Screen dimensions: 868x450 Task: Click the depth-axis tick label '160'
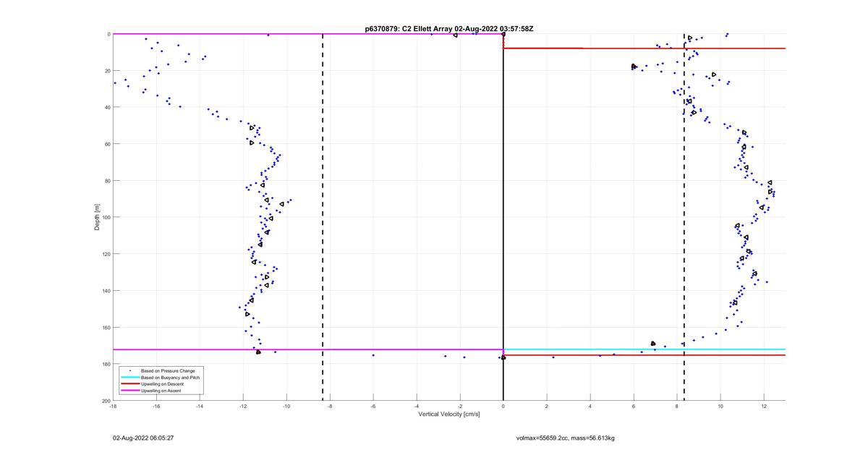[106, 327]
